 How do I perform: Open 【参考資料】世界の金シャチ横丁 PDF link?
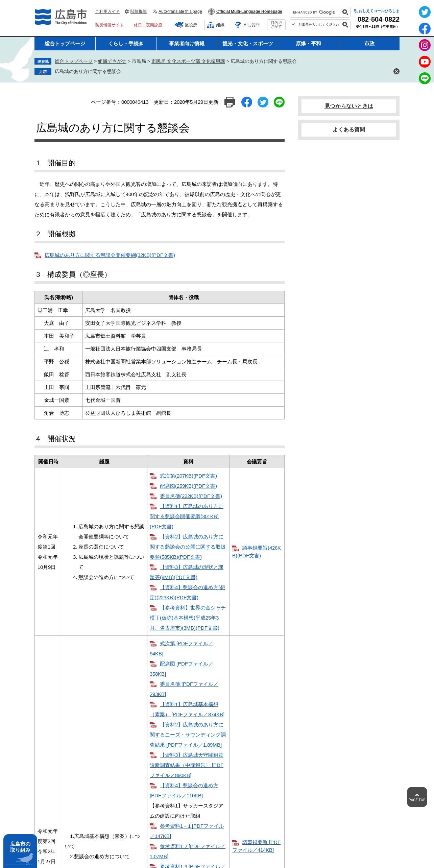tap(188, 618)
